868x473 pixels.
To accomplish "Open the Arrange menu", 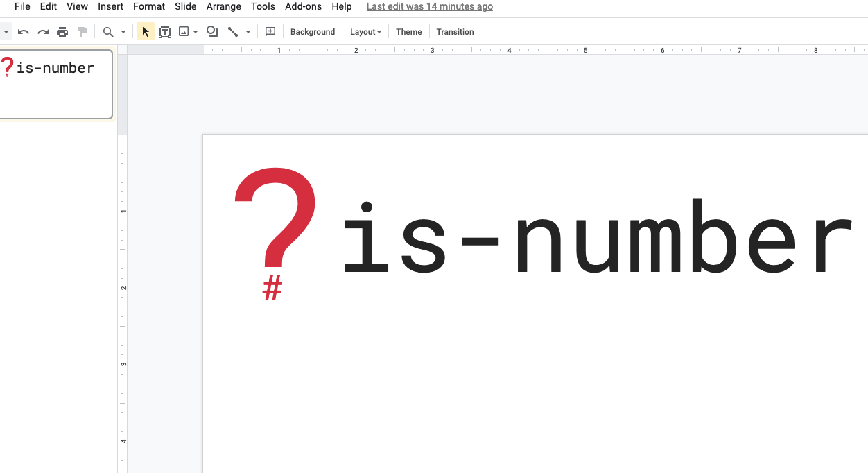I will [x=223, y=6].
